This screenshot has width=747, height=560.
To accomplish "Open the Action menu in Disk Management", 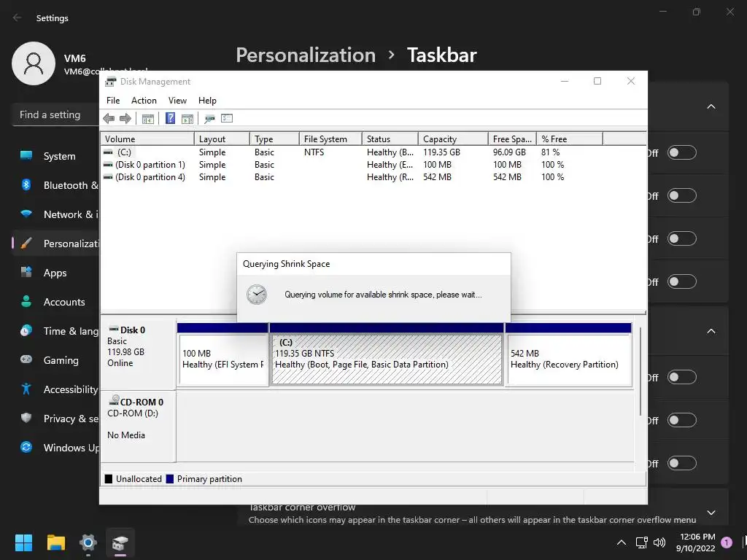I will 144,101.
